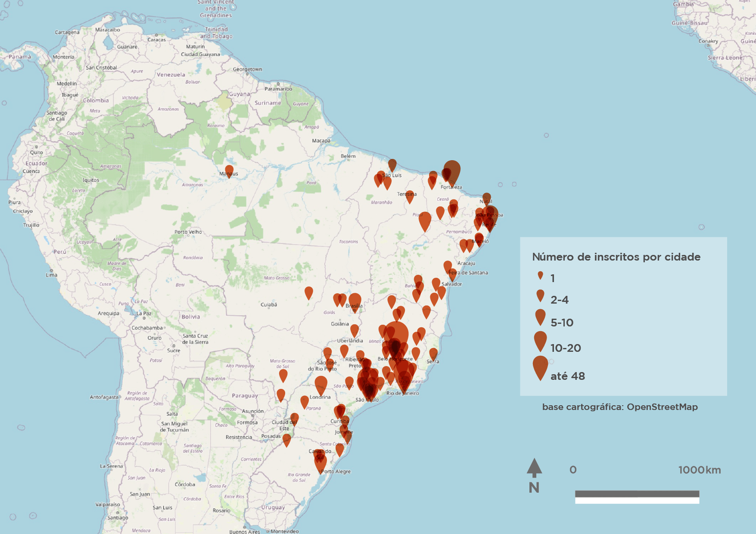756x534 pixels.
Task: Select the marker above Serra
Action: click(x=433, y=354)
